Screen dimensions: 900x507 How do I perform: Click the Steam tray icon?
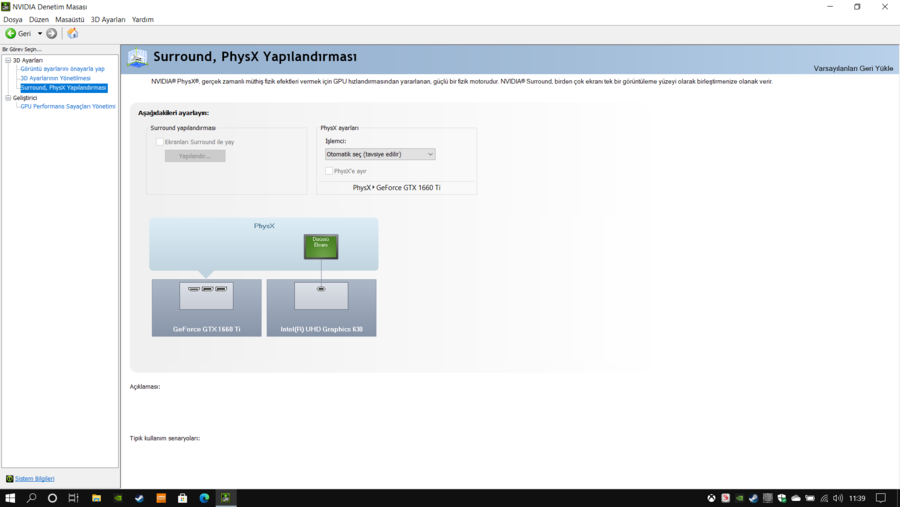coord(754,498)
